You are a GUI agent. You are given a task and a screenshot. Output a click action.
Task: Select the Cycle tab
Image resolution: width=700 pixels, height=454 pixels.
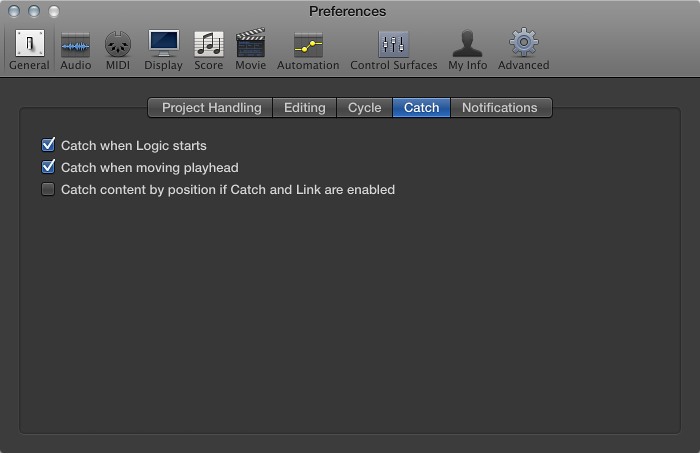[x=364, y=108]
